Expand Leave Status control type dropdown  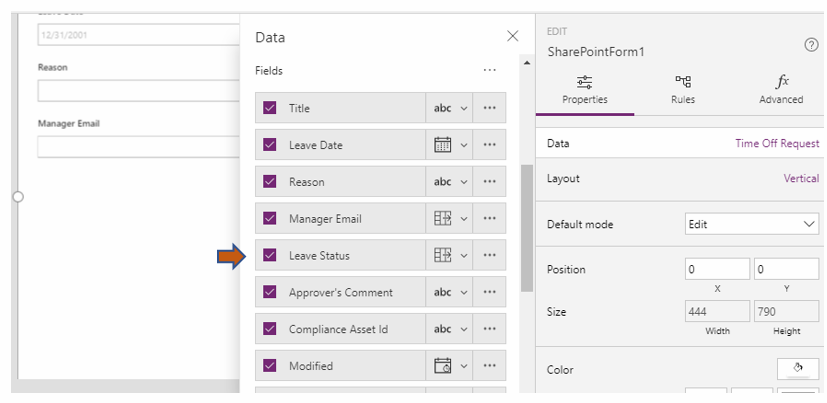(x=464, y=256)
